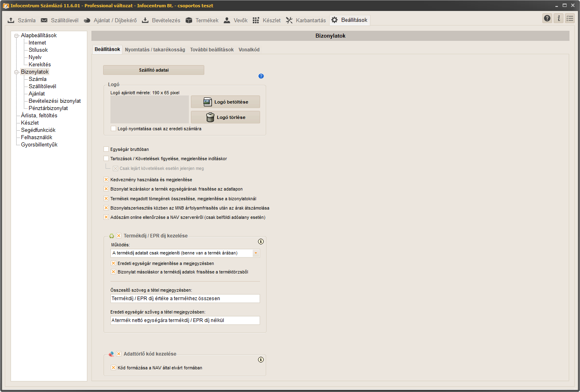The height and width of the screenshot is (392, 580).
Task: Open Szállítólevél envelope icon
Action: 44,20
